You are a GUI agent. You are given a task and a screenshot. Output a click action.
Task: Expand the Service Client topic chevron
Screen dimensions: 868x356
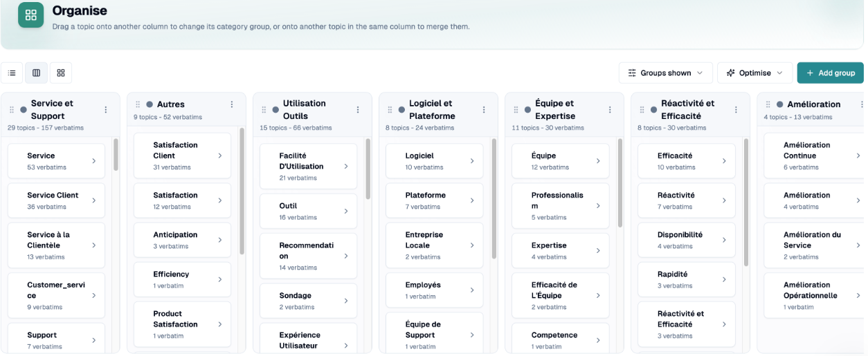[x=94, y=200]
